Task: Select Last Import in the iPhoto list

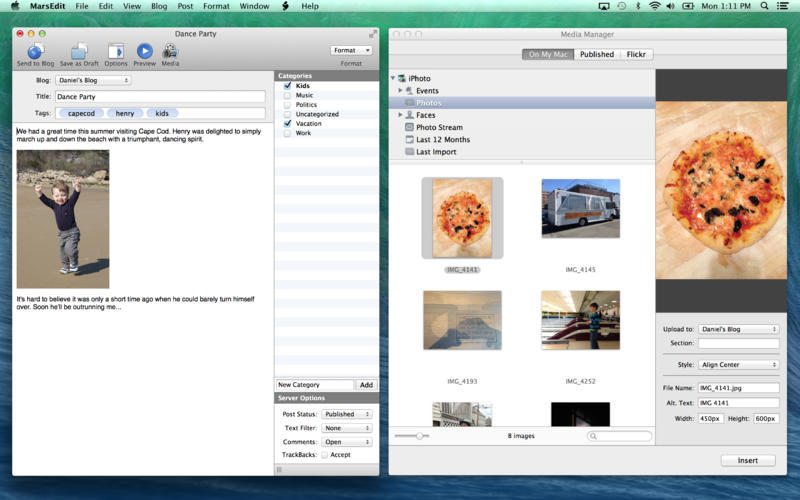Action: click(435, 151)
